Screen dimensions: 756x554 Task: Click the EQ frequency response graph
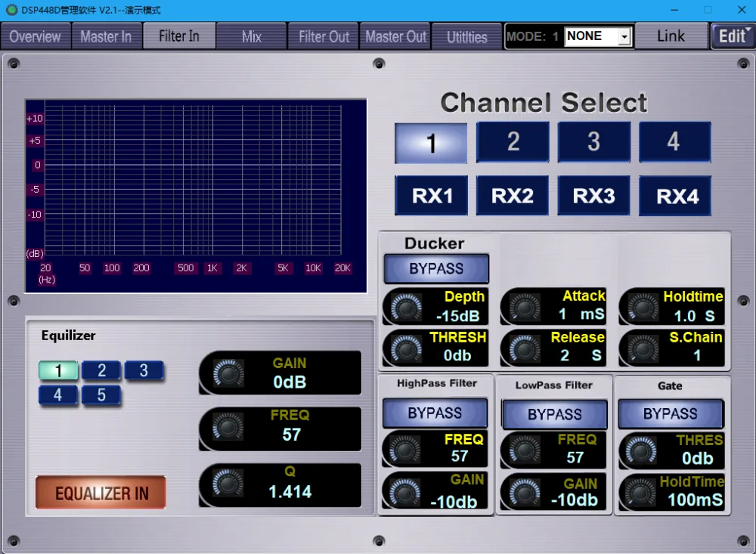[x=196, y=196]
